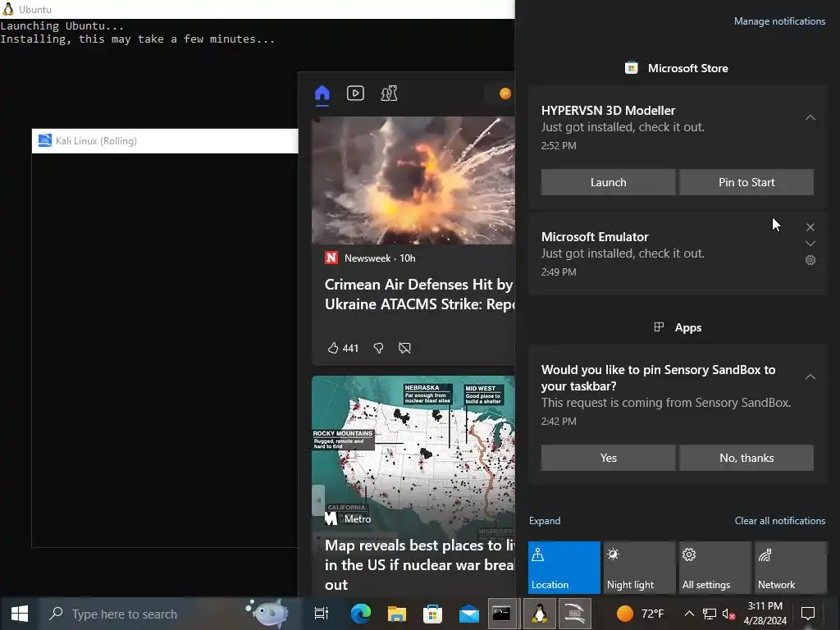
Task: Open File Explorer from the taskbar
Action: [x=397, y=614]
